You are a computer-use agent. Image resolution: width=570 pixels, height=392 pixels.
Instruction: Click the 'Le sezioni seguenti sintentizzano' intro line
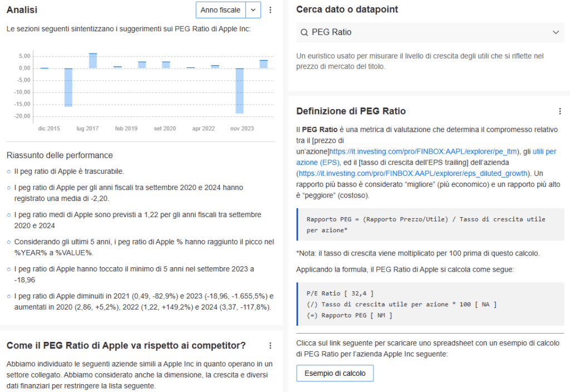point(129,29)
